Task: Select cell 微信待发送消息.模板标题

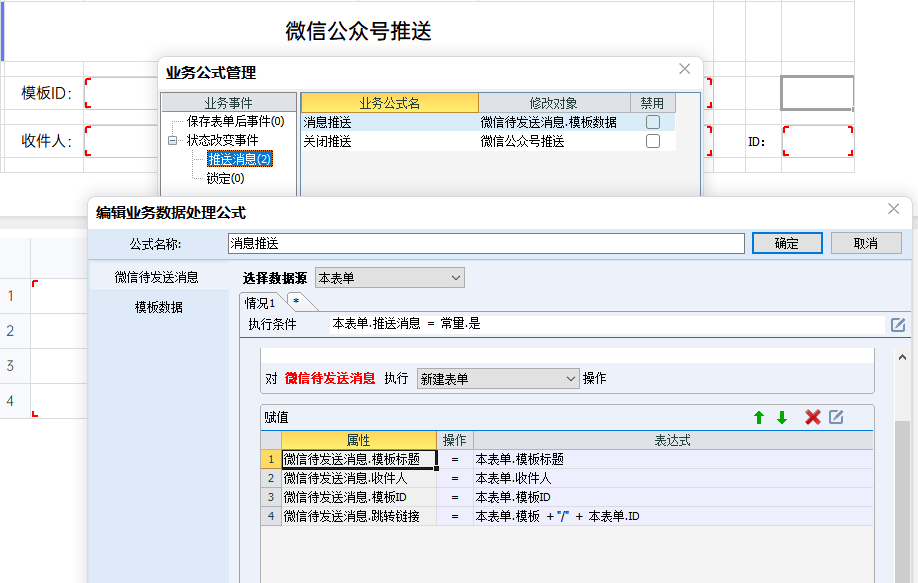Action: point(359,459)
